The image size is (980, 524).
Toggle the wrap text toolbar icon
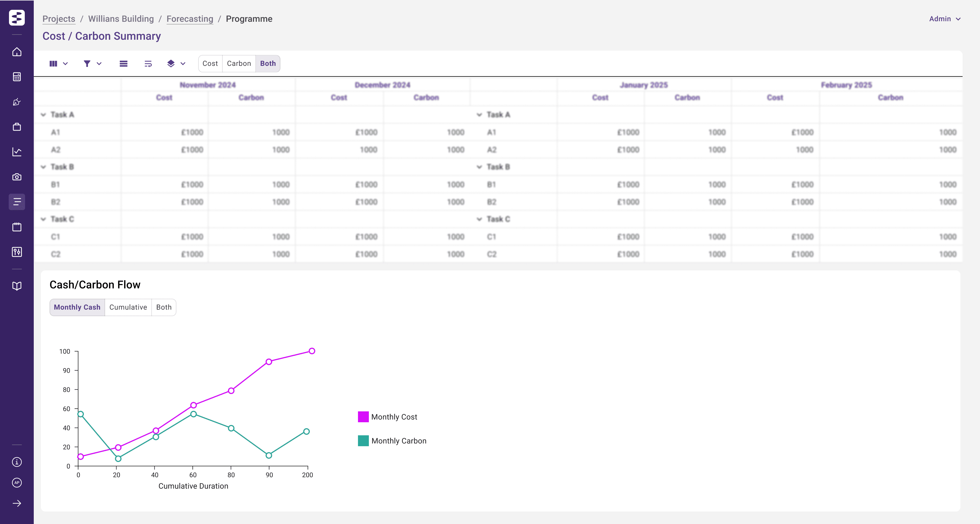click(x=148, y=63)
